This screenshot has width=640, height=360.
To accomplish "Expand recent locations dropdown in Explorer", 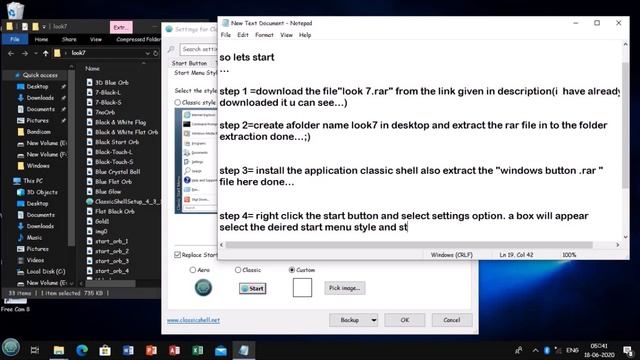I will click(36, 53).
